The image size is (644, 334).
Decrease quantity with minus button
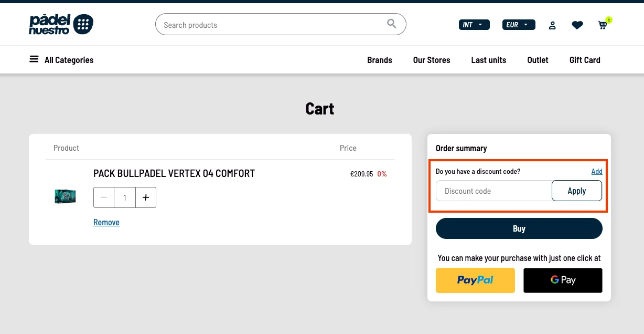(104, 197)
